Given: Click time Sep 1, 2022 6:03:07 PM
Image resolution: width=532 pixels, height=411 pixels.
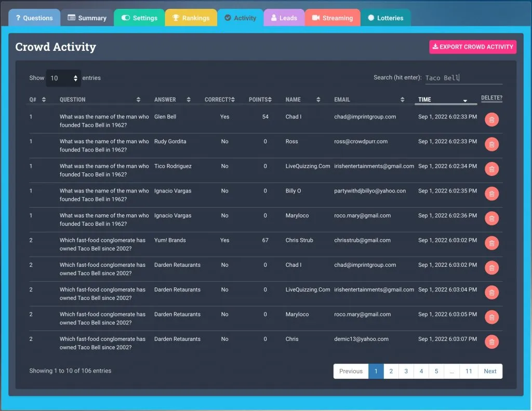Looking at the screenshot, I should [x=447, y=339].
